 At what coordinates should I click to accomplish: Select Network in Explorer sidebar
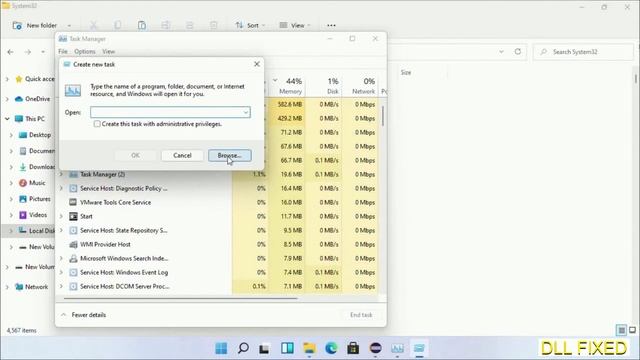point(36,287)
